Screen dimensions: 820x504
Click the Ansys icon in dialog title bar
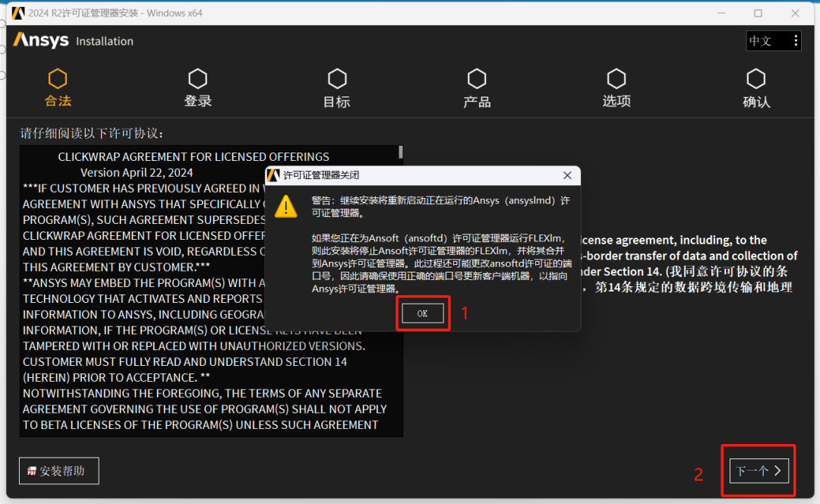273,175
